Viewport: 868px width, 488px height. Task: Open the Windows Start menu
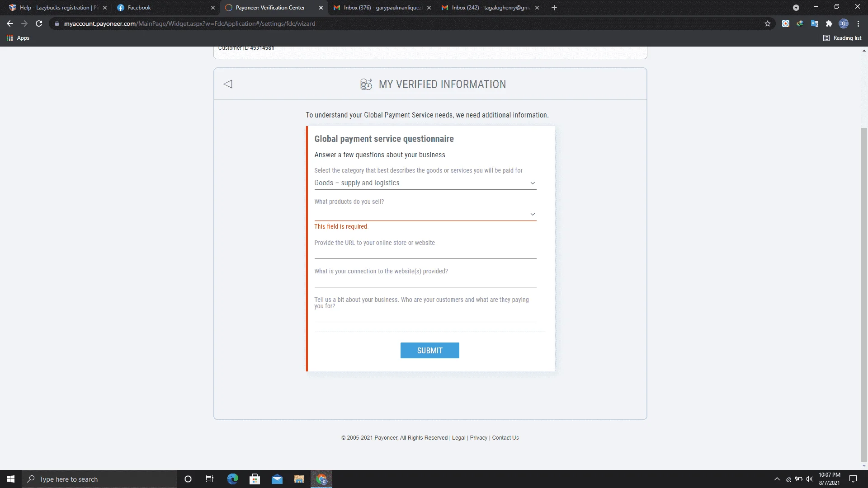(x=11, y=479)
